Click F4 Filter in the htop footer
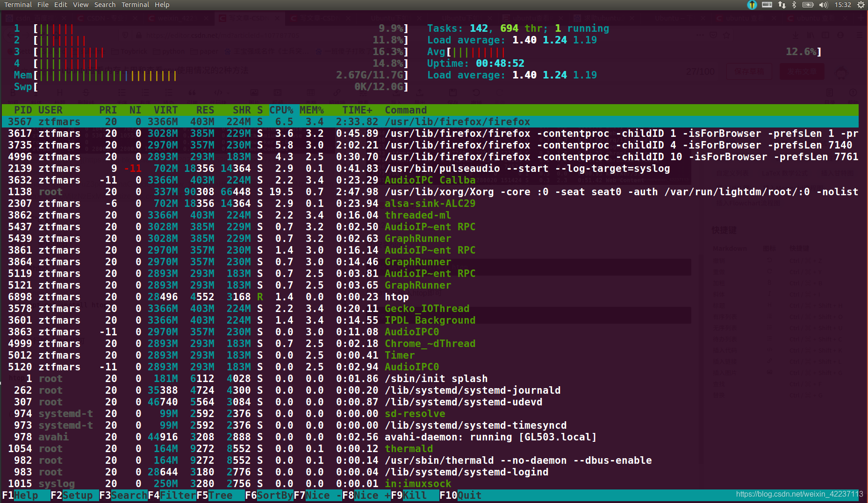This screenshot has width=868, height=503. click(x=172, y=496)
